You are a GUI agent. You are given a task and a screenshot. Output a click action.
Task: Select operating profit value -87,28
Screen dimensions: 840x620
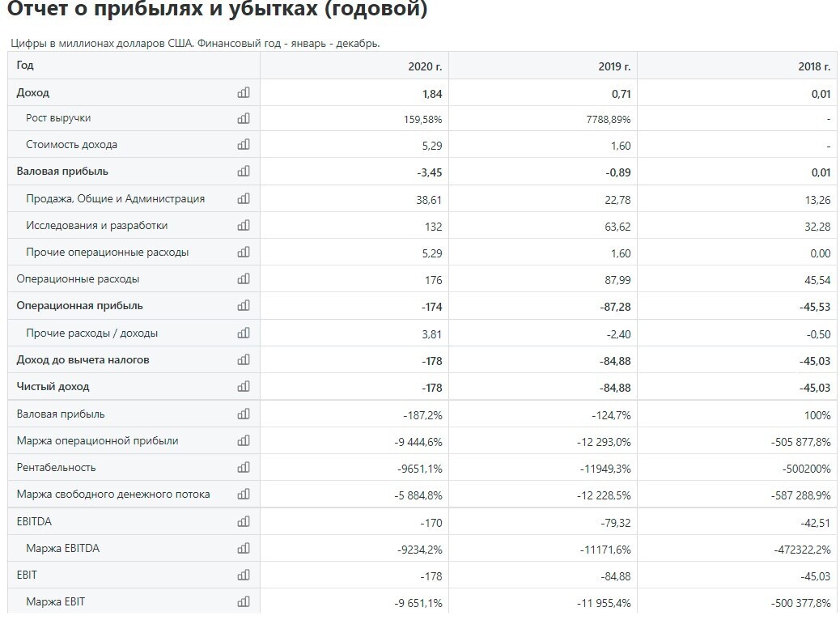pos(616,307)
